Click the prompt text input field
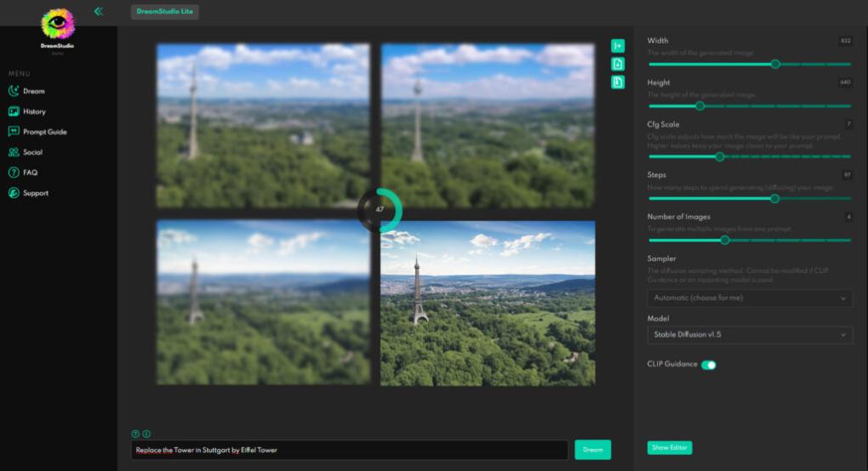868x471 pixels. [349, 450]
